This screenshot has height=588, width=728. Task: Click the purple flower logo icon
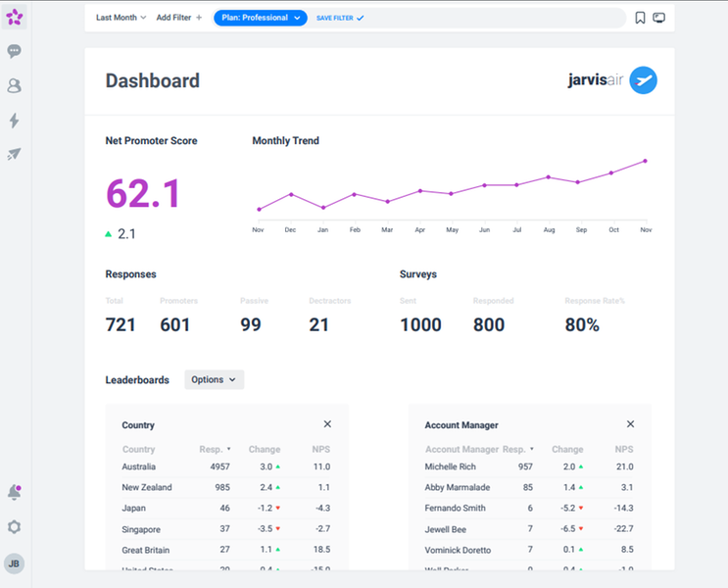tap(15, 17)
